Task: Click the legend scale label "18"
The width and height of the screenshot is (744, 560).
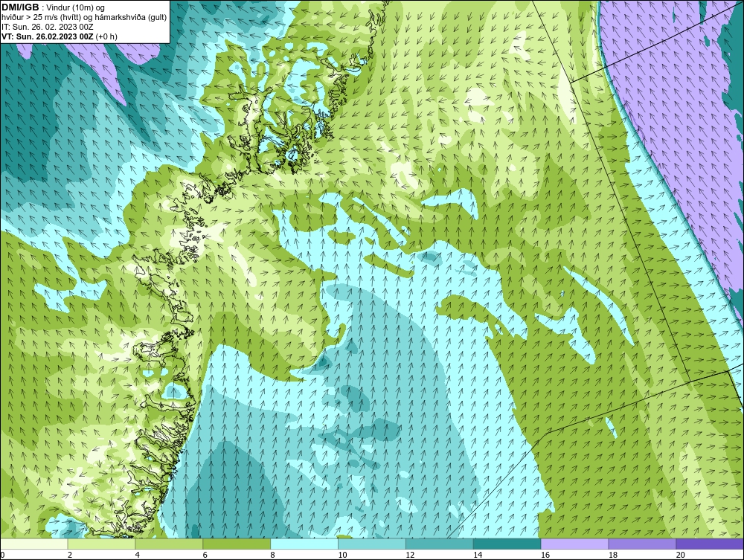Action: (x=612, y=555)
